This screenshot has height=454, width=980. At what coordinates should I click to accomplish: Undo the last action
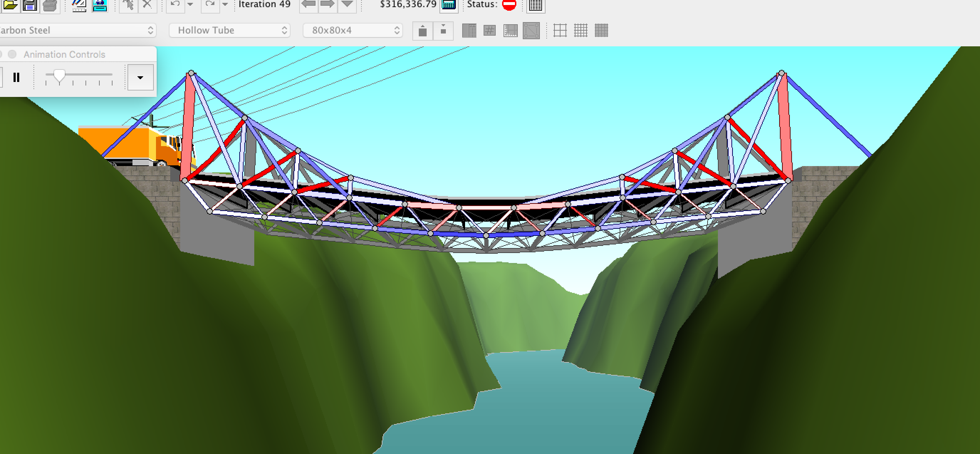point(175,5)
